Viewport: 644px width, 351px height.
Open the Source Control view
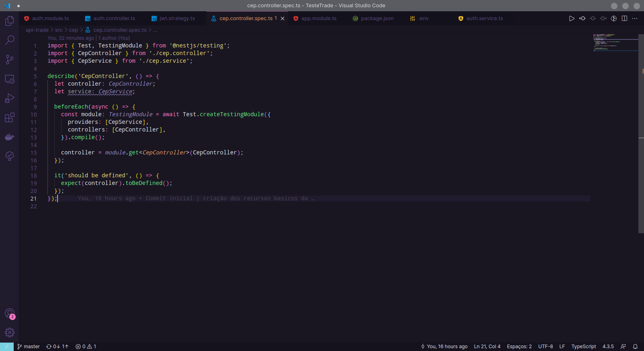click(x=9, y=60)
